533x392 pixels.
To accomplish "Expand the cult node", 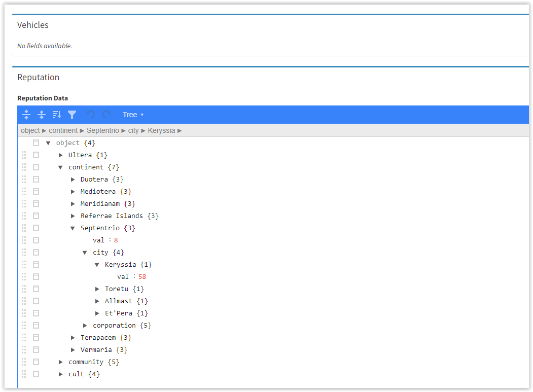I will [60, 374].
